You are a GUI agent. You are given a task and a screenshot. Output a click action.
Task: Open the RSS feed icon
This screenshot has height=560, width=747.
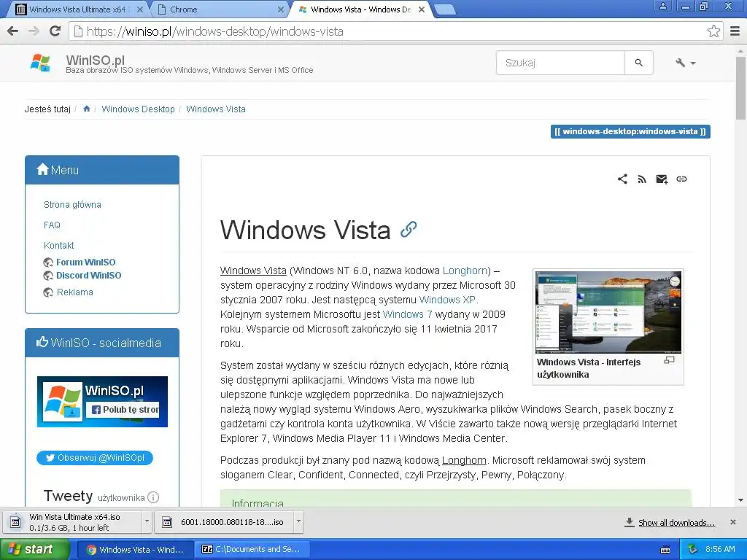tap(642, 179)
